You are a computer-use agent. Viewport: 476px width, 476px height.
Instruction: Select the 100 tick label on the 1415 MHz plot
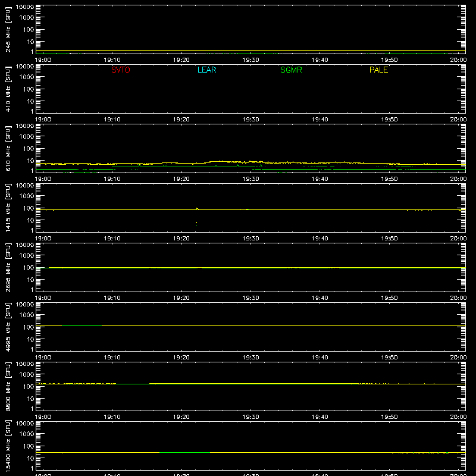[29, 208]
